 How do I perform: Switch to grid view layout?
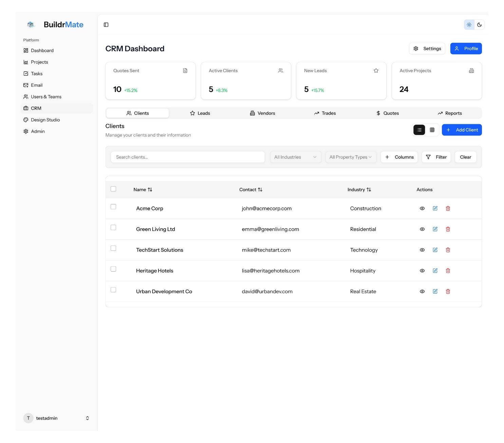point(432,130)
